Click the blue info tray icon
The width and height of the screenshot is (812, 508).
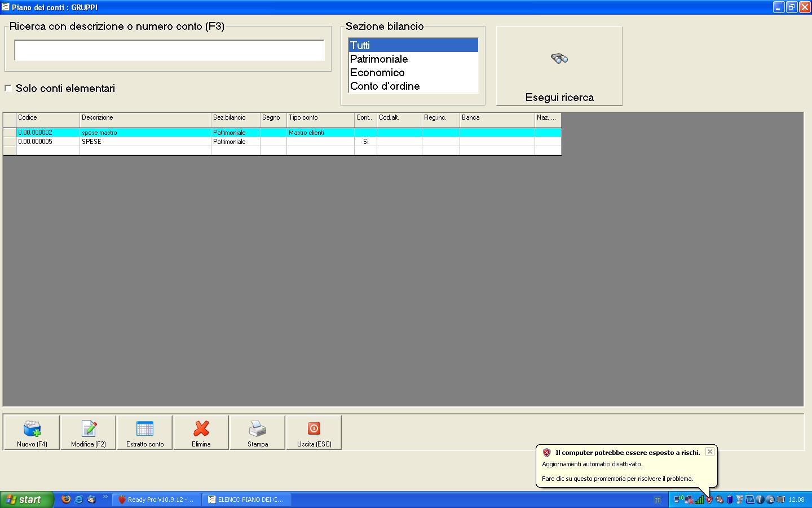tap(760, 500)
